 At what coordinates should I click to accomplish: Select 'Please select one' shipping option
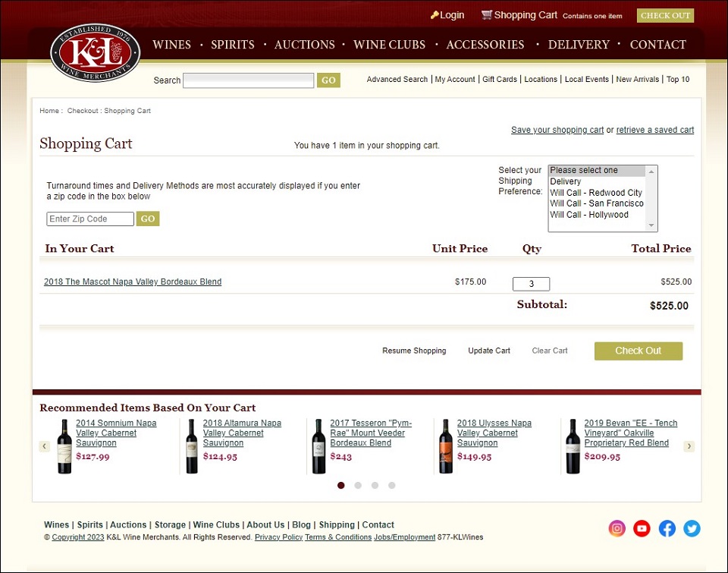pos(597,171)
